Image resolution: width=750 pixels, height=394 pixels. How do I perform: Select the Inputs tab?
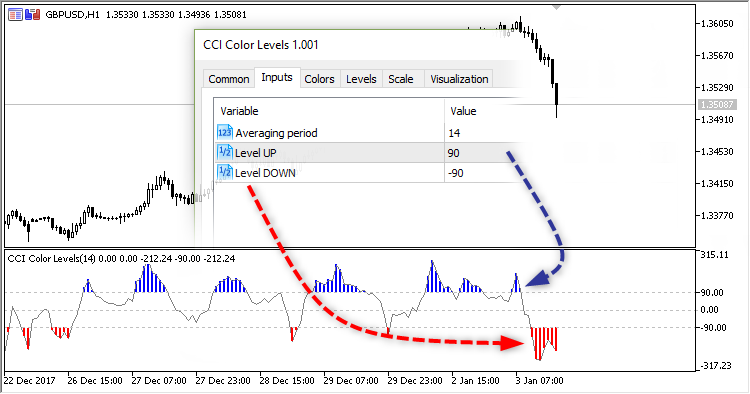click(x=277, y=77)
